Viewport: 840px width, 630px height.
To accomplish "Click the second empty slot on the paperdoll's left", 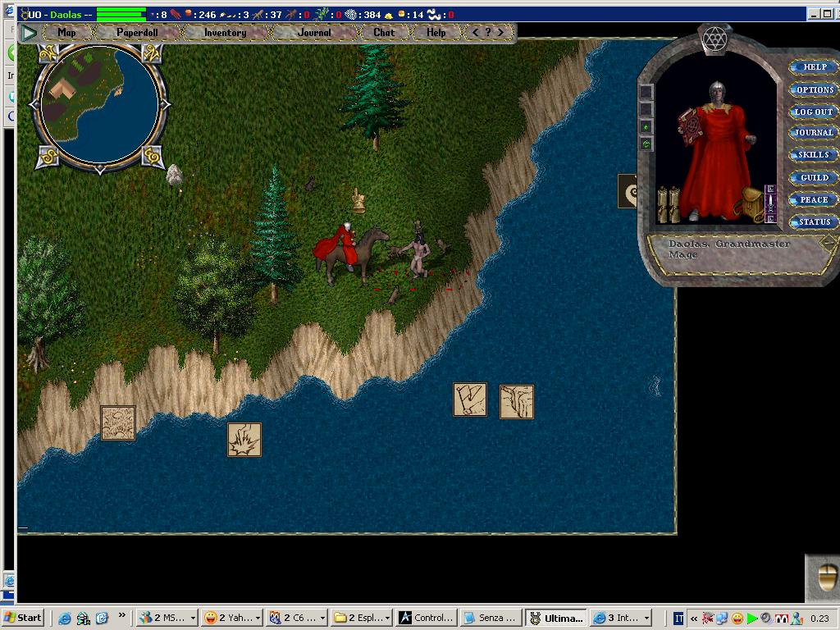I will (x=646, y=109).
